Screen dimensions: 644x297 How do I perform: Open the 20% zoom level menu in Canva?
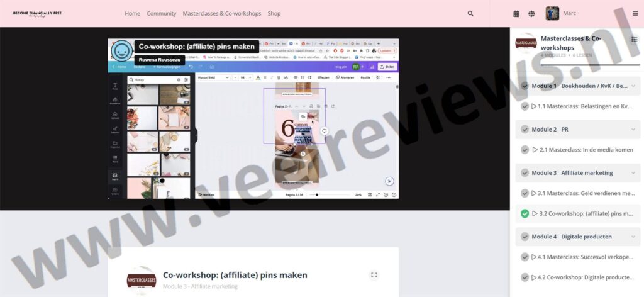(x=358, y=194)
